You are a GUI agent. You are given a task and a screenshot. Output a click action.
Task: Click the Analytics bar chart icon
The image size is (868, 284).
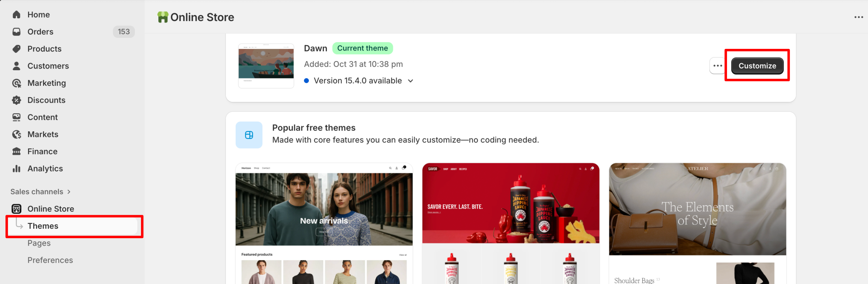click(16, 169)
